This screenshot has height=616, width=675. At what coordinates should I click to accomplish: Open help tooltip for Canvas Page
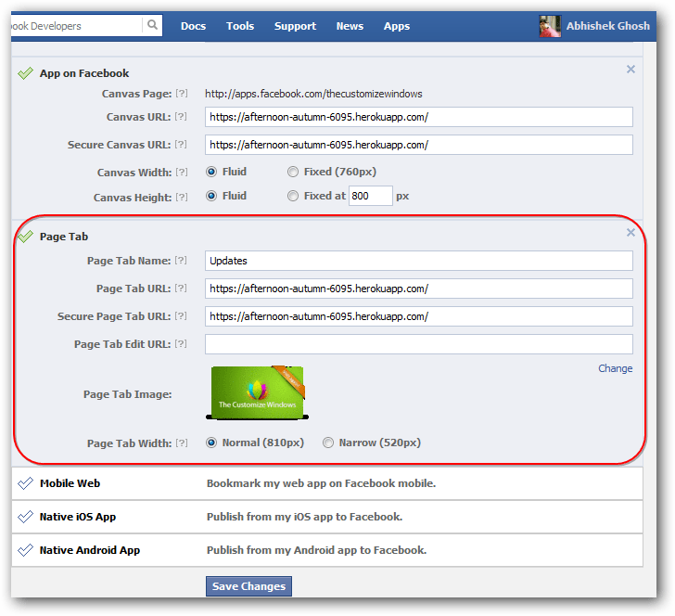pos(182,93)
